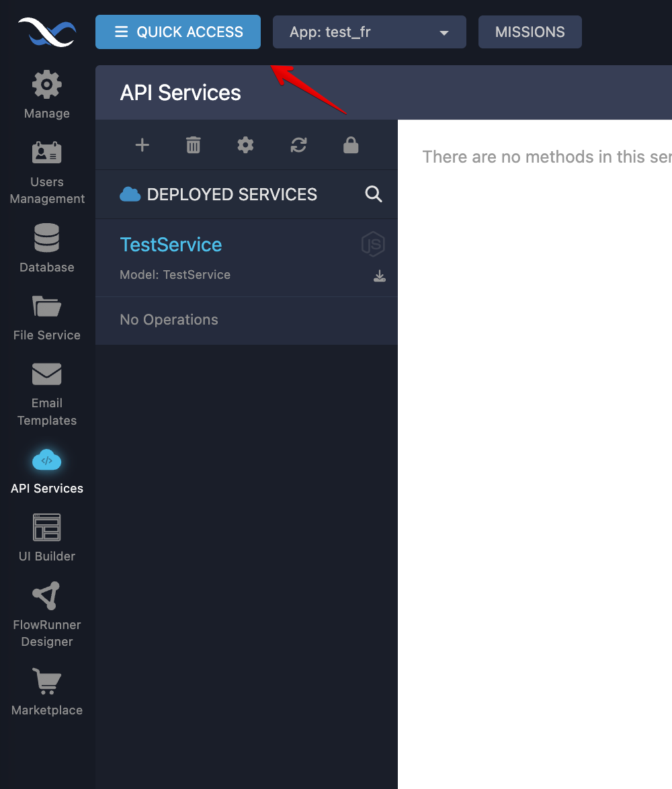The image size is (672, 789).
Task: Click the Missions button
Action: click(530, 32)
